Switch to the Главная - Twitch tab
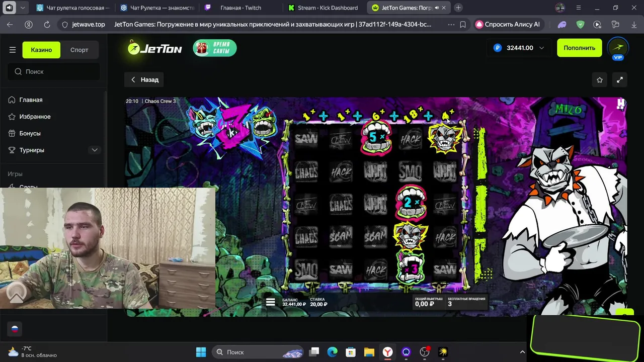 pyautogui.click(x=240, y=8)
